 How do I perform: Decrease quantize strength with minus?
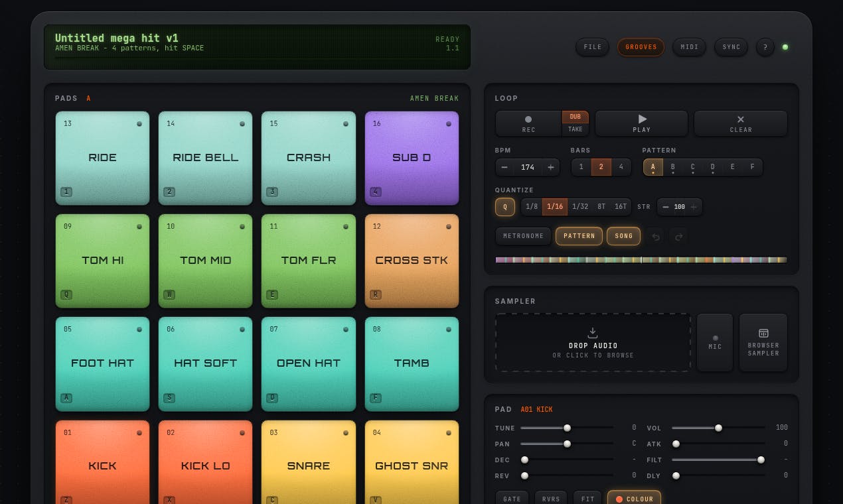[665, 207]
